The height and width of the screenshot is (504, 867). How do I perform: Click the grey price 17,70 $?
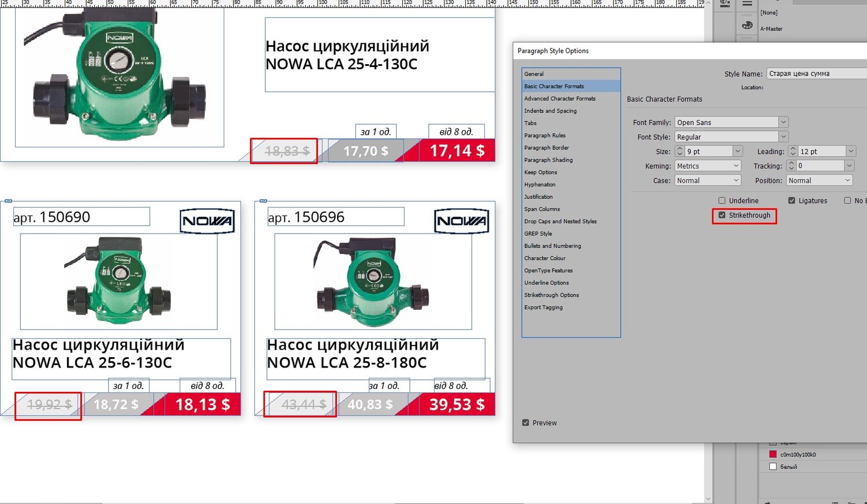(x=366, y=151)
